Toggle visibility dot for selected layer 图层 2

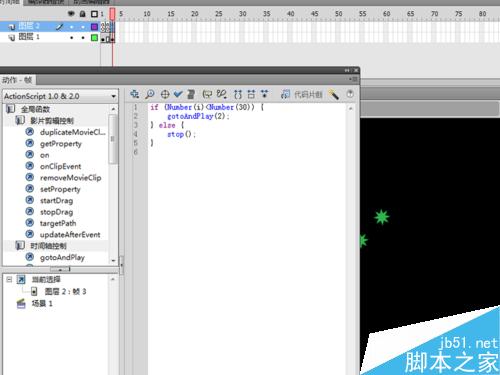tap(71, 27)
